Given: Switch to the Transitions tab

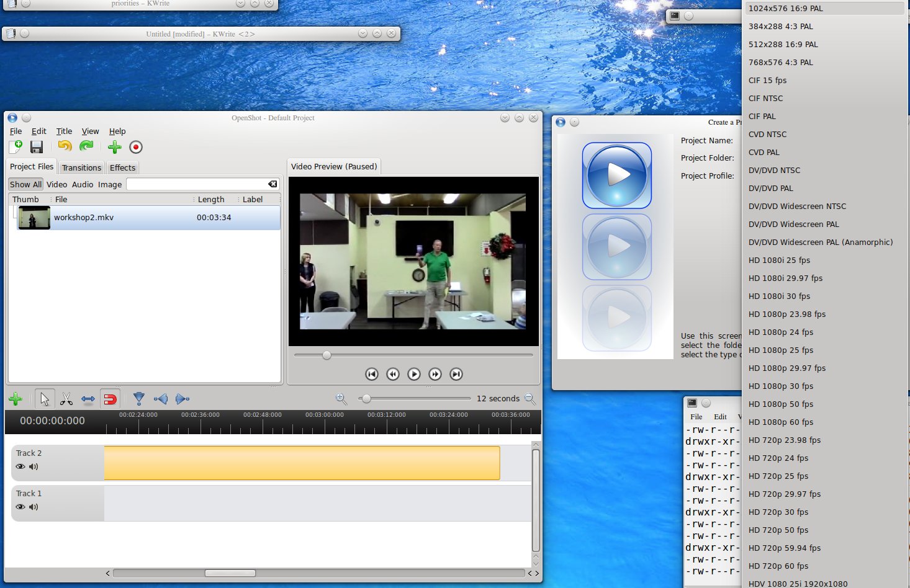Looking at the screenshot, I should coord(81,167).
